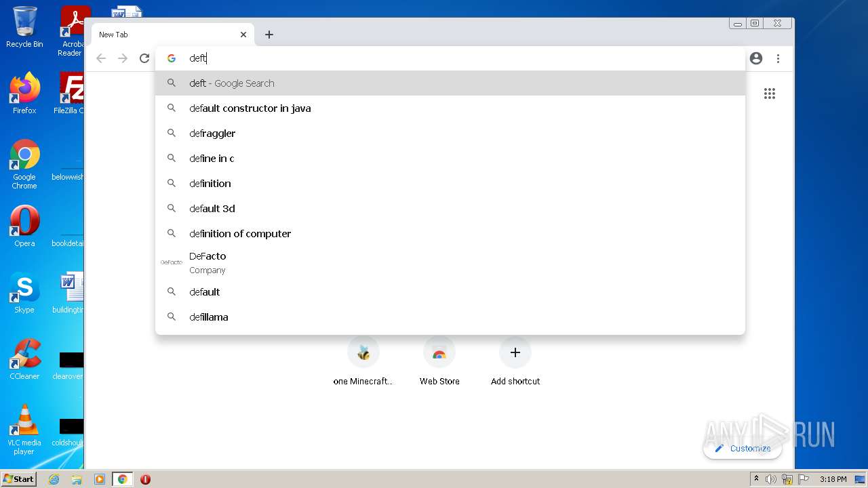Close the New Tab tab
This screenshot has width=868, height=488.
243,35
